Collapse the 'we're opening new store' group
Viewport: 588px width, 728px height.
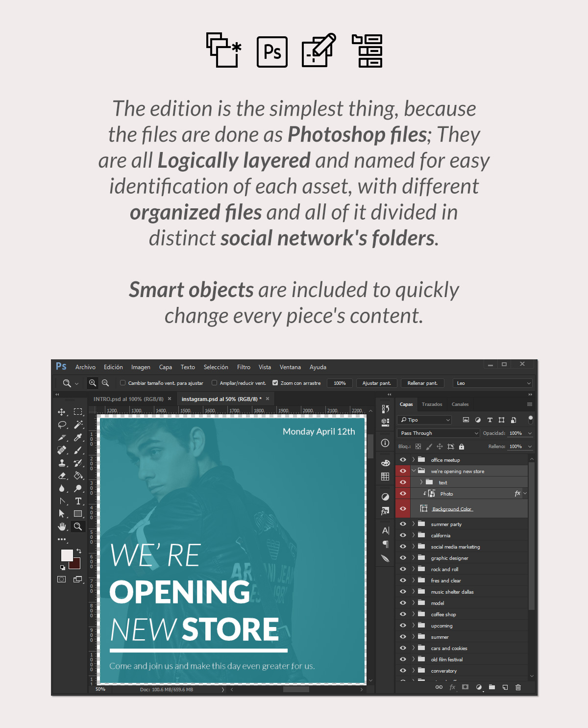coord(414,471)
